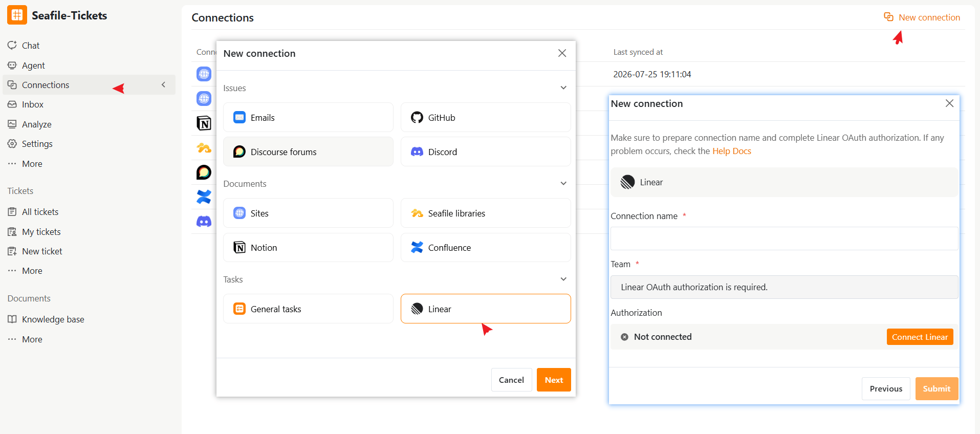
Task: Choose the Notion connection type
Action: [308, 248]
